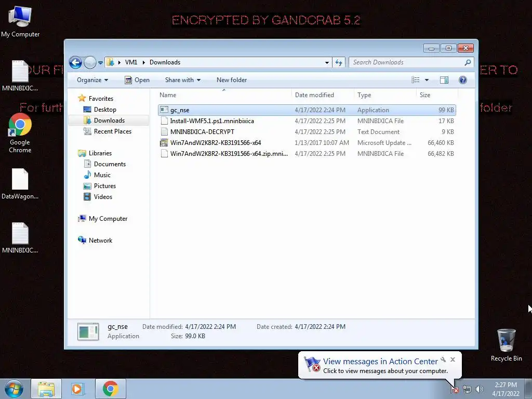
Task: Sort files by Date modified column
Action: point(323,95)
